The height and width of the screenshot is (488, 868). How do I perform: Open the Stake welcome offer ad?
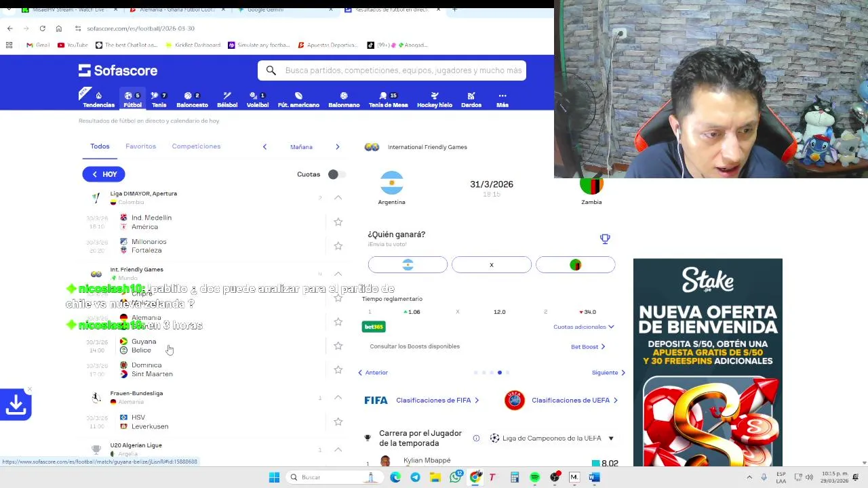pyautogui.click(x=707, y=362)
